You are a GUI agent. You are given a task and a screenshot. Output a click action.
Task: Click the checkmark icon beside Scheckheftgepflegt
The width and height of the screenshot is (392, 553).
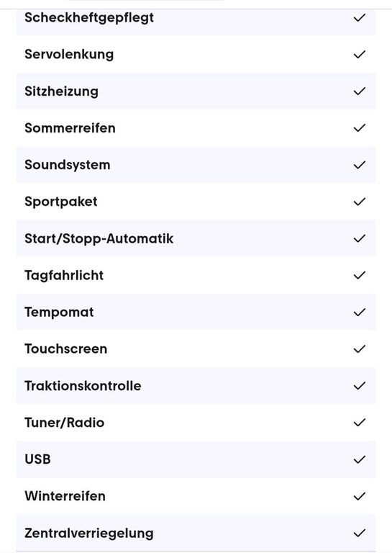pyautogui.click(x=359, y=17)
